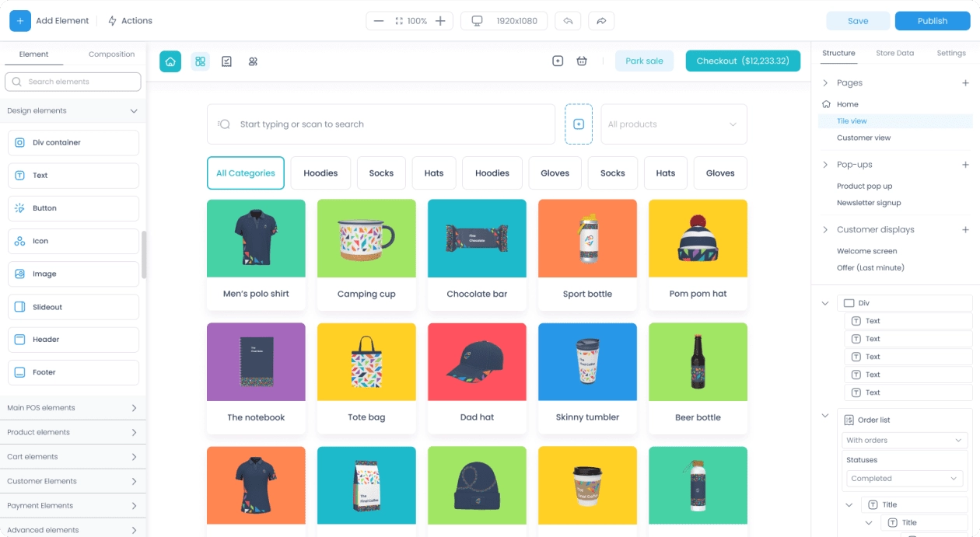Open the All products dropdown
This screenshot has width=980, height=537.
pos(674,124)
